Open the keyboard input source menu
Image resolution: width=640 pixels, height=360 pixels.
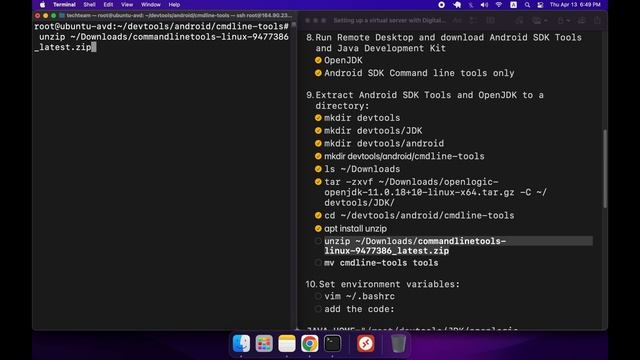[513, 5]
